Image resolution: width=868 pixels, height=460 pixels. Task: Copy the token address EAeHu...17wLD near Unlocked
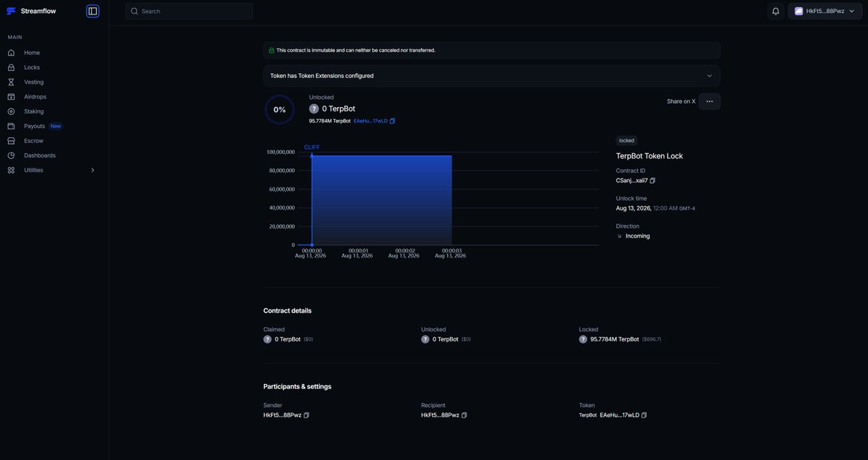[x=393, y=121]
